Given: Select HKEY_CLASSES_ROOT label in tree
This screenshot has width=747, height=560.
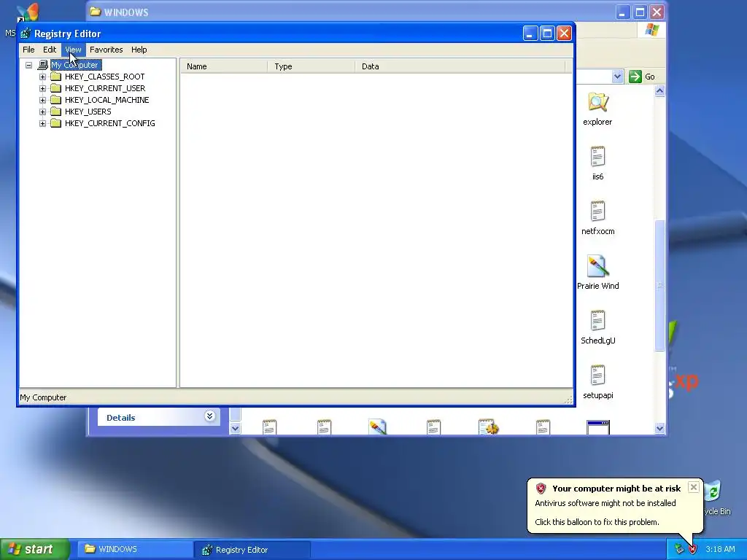Looking at the screenshot, I should [105, 77].
